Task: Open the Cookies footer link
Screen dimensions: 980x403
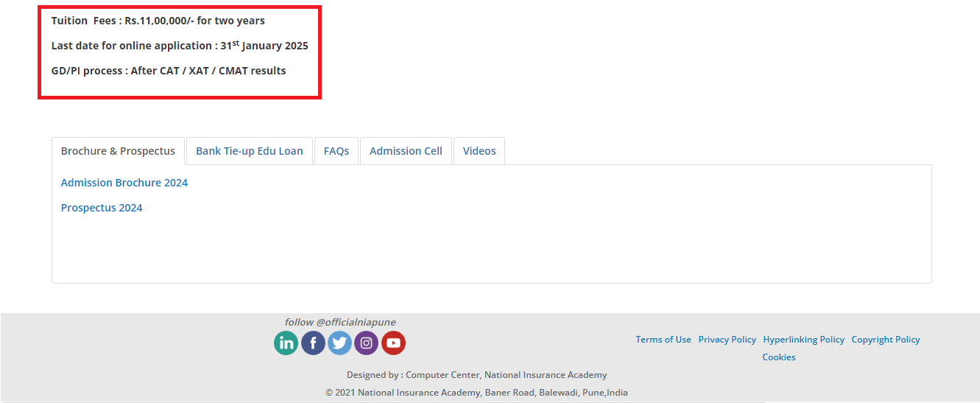Action: [x=779, y=357]
